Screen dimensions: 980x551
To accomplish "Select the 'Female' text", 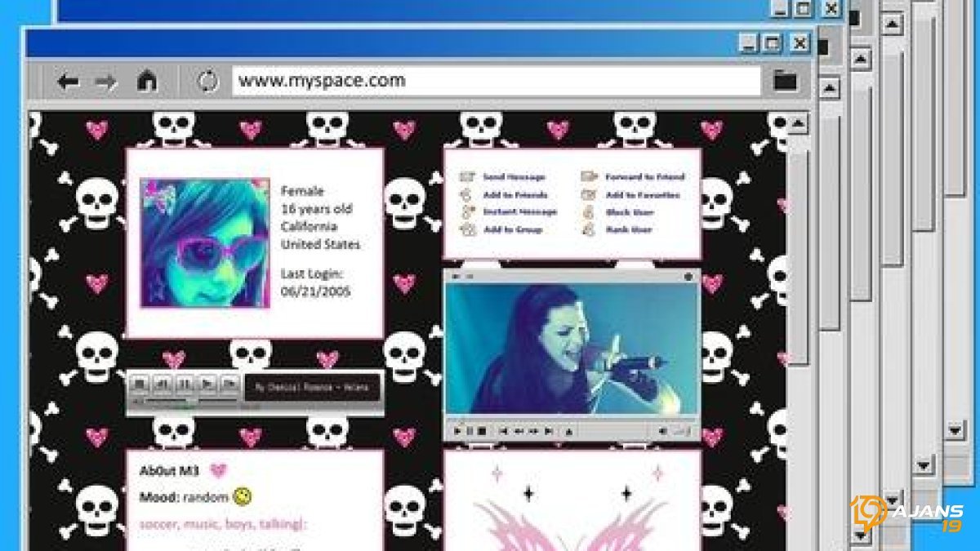I will [x=302, y=191].
